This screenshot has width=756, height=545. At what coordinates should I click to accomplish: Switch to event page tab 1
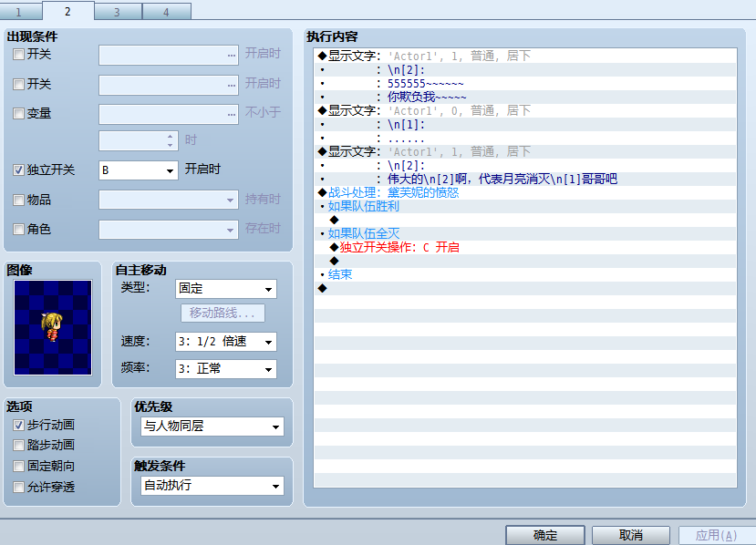pyautogui.click(x=19, y=12)
